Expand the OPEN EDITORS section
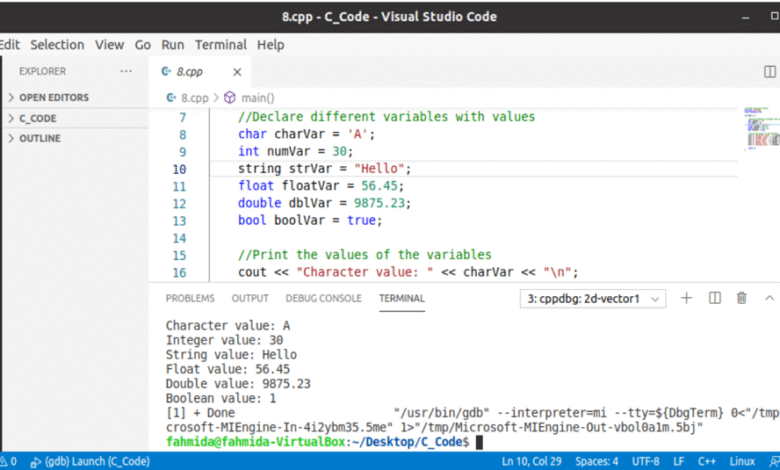Viewport: 780px width, 470px height. click(x=54, y=97)
